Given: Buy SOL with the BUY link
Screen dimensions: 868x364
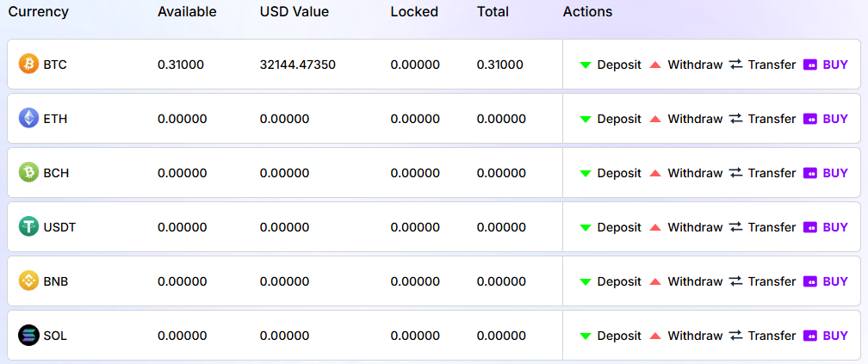Looking at the screenshot, I should coord(834,336).
